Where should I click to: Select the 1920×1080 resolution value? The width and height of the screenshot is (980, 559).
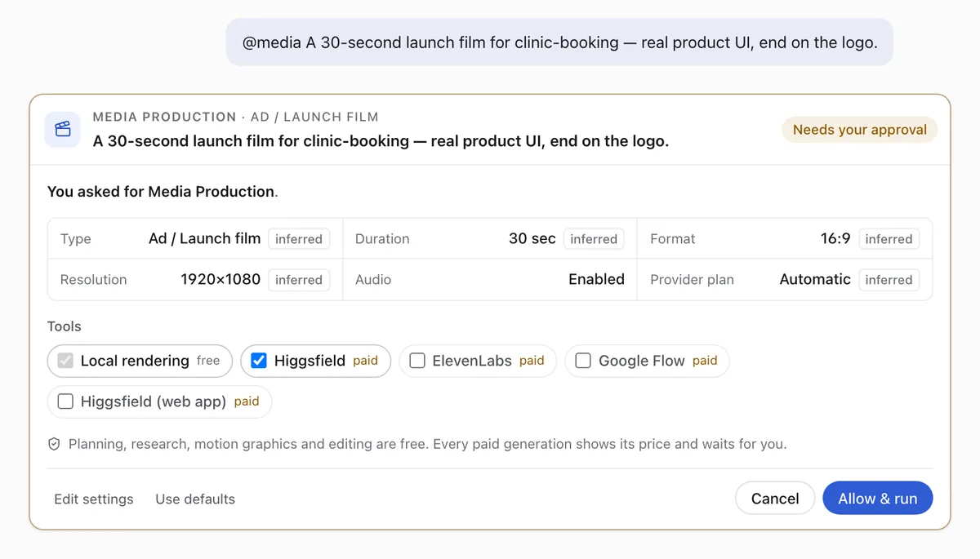click(x=220, y=280)
